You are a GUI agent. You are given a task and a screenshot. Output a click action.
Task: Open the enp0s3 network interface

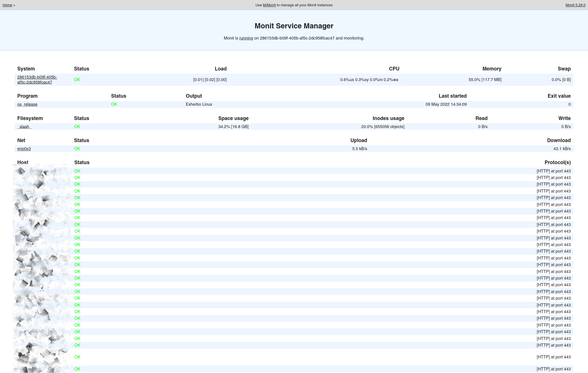tap(24, 149)
